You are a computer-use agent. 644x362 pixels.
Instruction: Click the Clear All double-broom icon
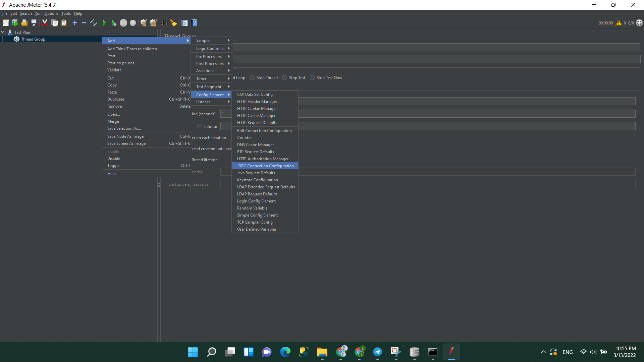point(153,23)
